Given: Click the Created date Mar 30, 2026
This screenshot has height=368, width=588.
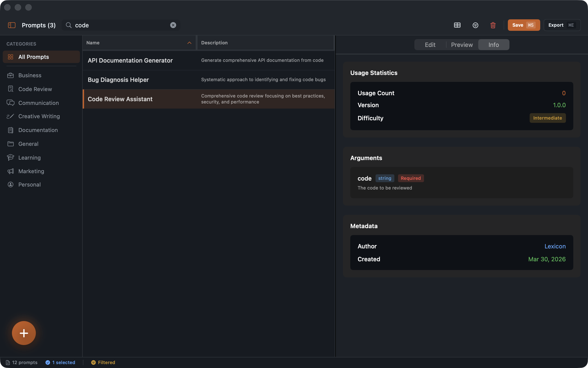Looking at the screenshot, I should point(547,259).
